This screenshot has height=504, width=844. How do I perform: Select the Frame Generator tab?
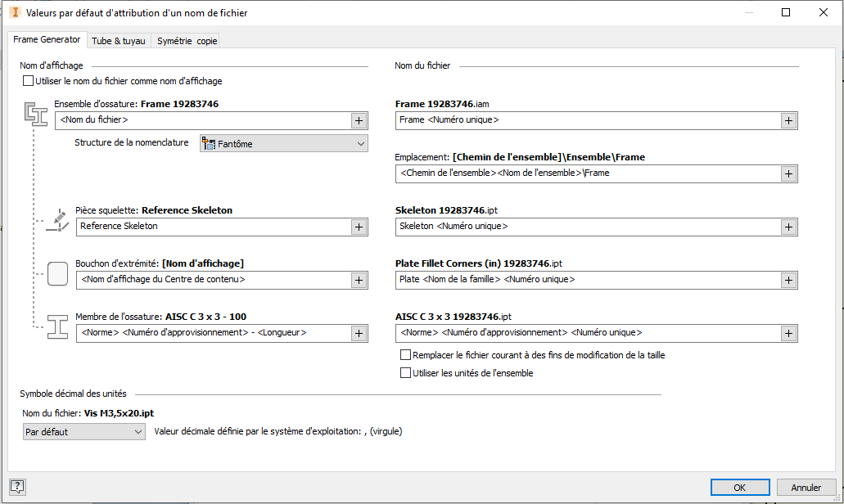pos(47,39)
